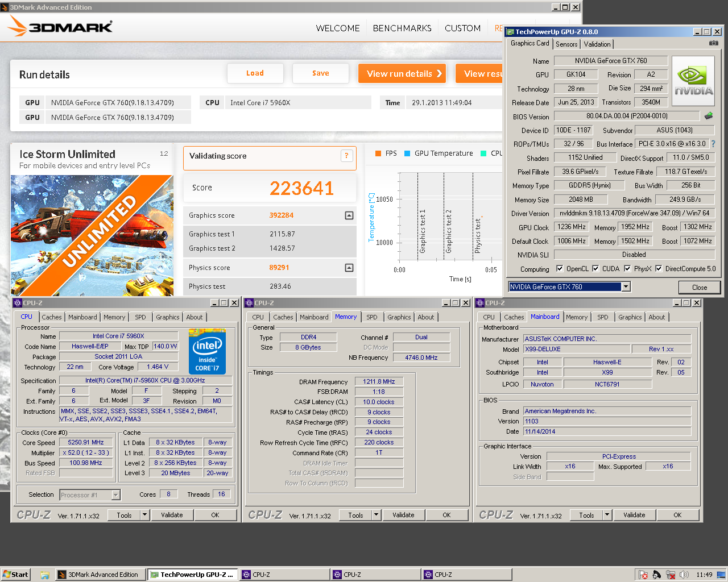This screenshot has width=728, height=582.
Task: Click the red shield security tray icon
Action: pos(643,575)
